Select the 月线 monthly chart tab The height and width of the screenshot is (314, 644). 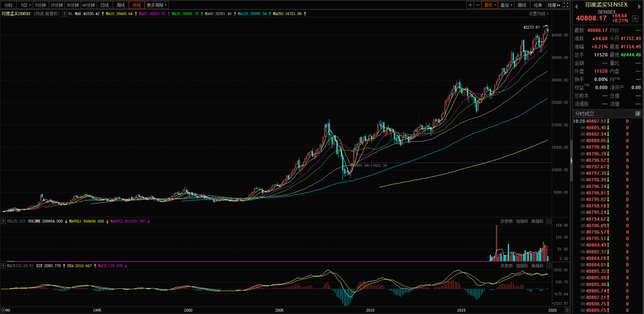click(136, 5)
